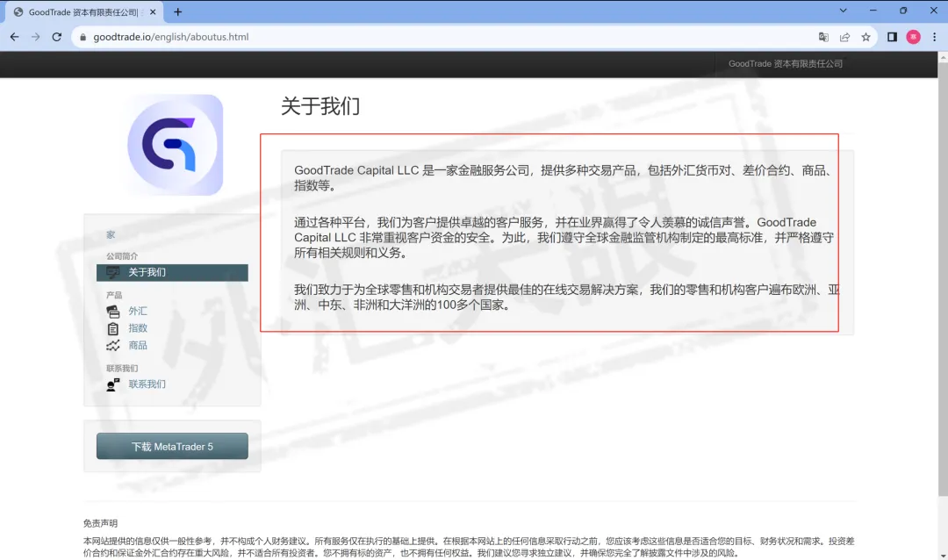Open the Chrome profile avatar
Viewport: 948px width, 560px height.
pos(914,37)
